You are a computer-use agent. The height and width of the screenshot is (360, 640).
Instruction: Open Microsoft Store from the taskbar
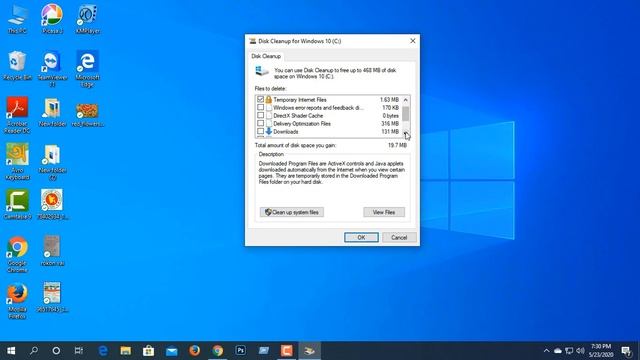tap(149, 351)
